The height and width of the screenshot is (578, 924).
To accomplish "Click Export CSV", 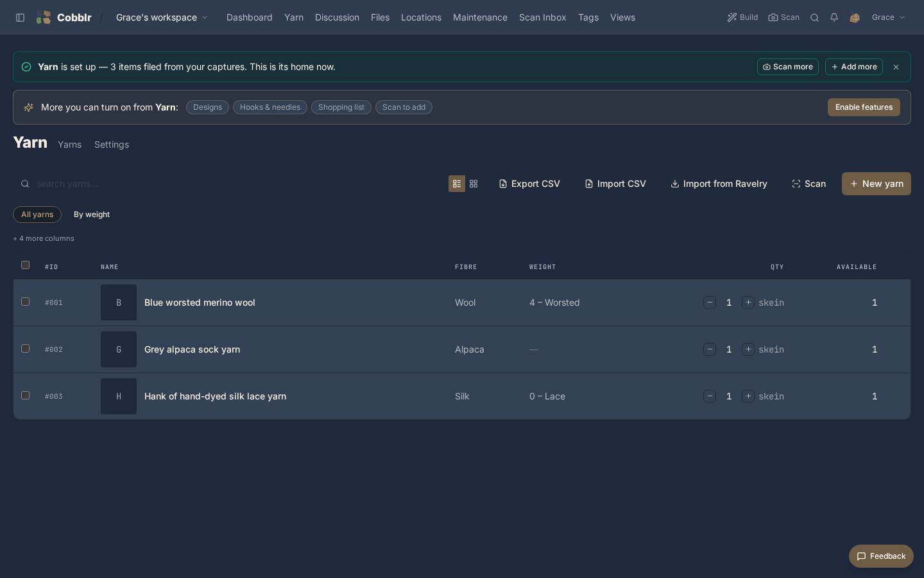I will pyautogui.click(x=529, y=184).
